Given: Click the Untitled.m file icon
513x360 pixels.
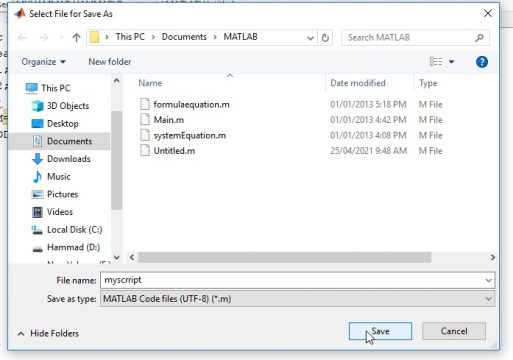Looking at the screenshot, I should [x=145, y=151].
